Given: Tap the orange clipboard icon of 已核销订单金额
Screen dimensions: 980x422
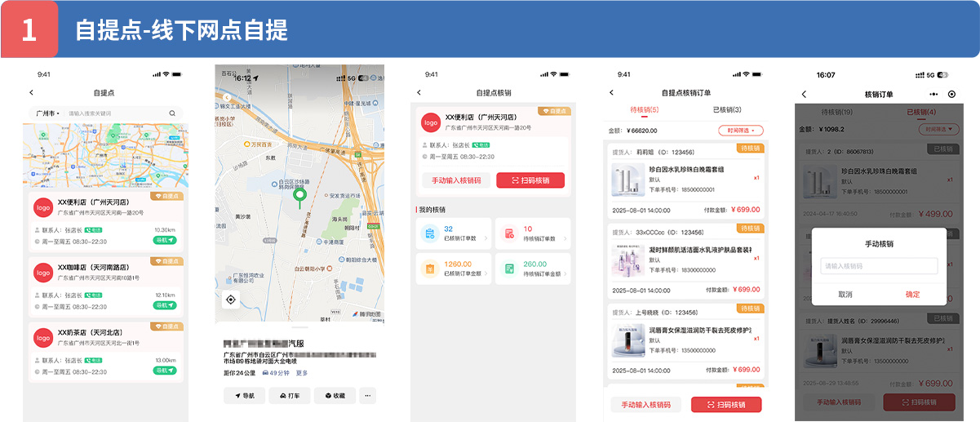Looking at the screenshot, I should point(430,269).
